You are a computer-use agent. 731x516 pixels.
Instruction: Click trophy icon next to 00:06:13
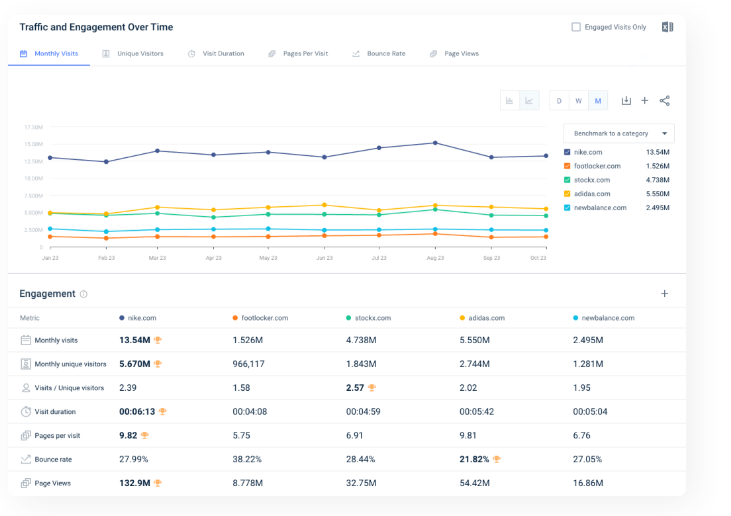pyautogui.click(x=162, y=412)
